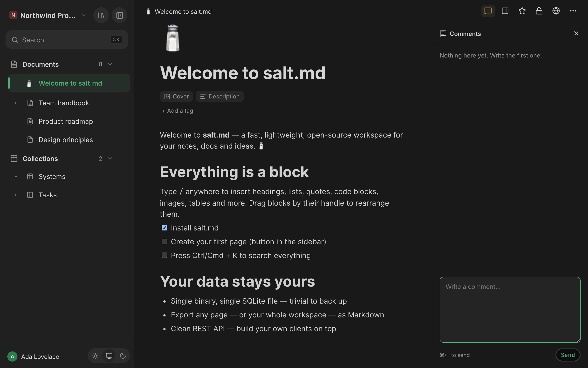Click the Welcome to salt.md breadcrumb title
The width and height of the screenshot is (588, 368).
tap(183, 11)
